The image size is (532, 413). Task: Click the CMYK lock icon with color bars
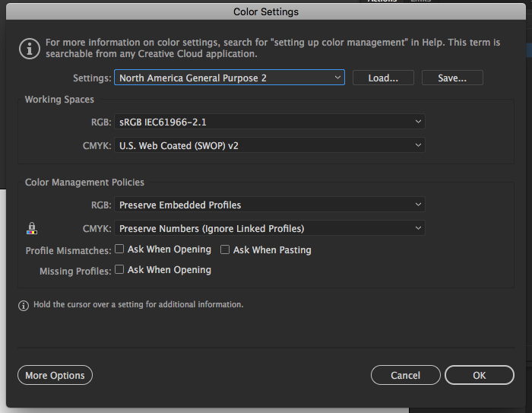pos(32,228)
